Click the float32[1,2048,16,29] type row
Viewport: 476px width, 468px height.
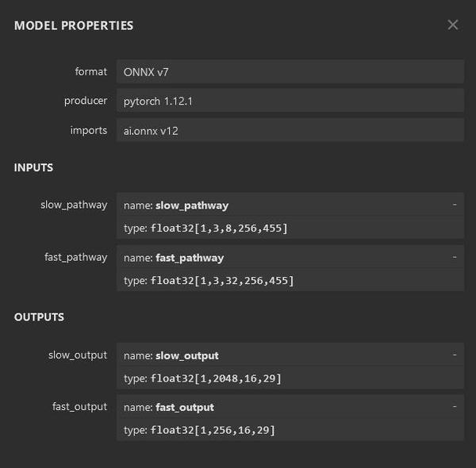point(290,378)
